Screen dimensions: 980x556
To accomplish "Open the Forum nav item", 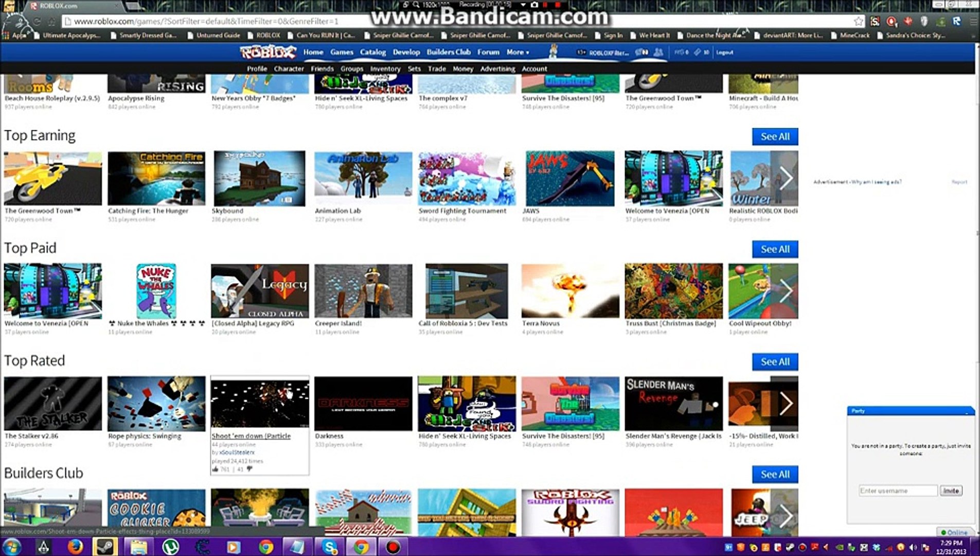I will tap(488, 52).
